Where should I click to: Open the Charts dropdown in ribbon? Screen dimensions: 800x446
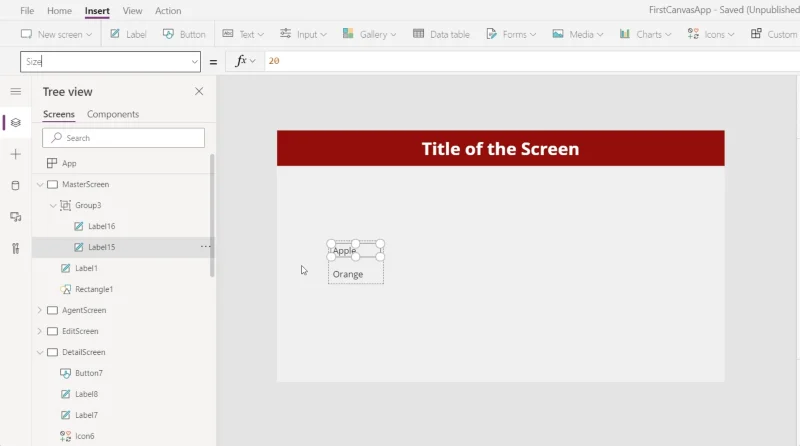(645, 34)
